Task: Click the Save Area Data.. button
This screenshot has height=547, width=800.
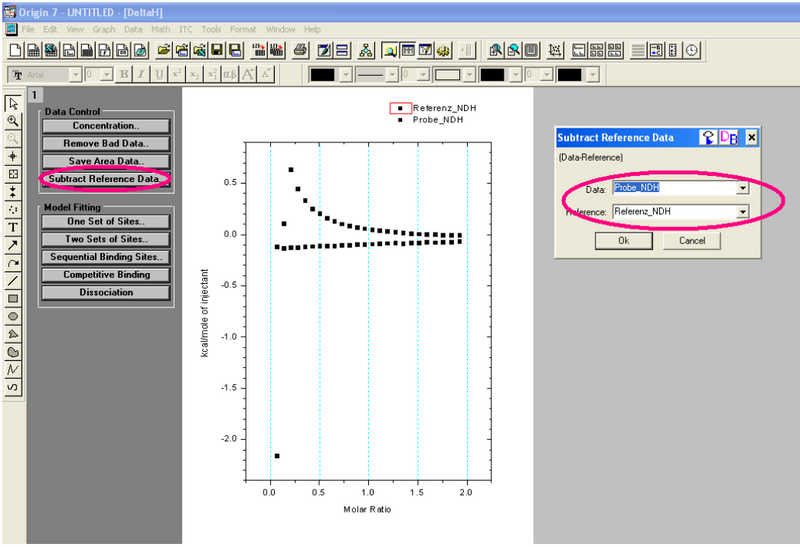Action: tap(106, 161)
